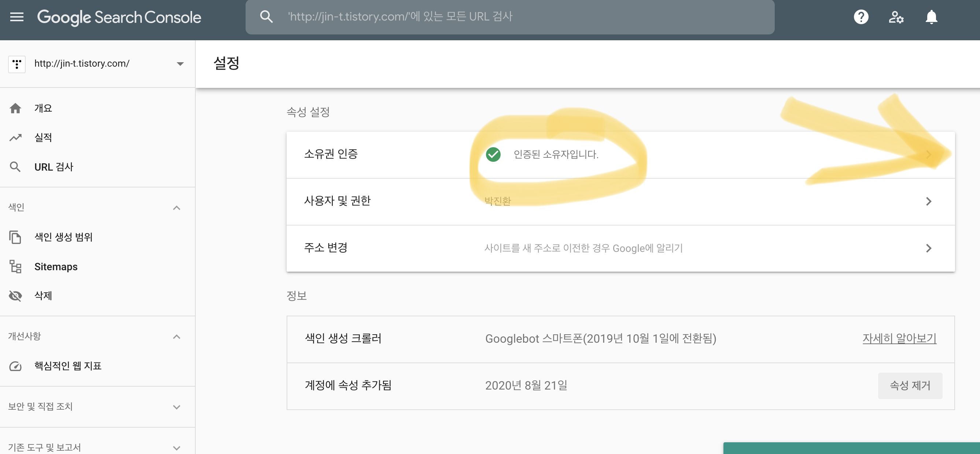Click the magnifier icon beside URL 검사

[15, 167]
